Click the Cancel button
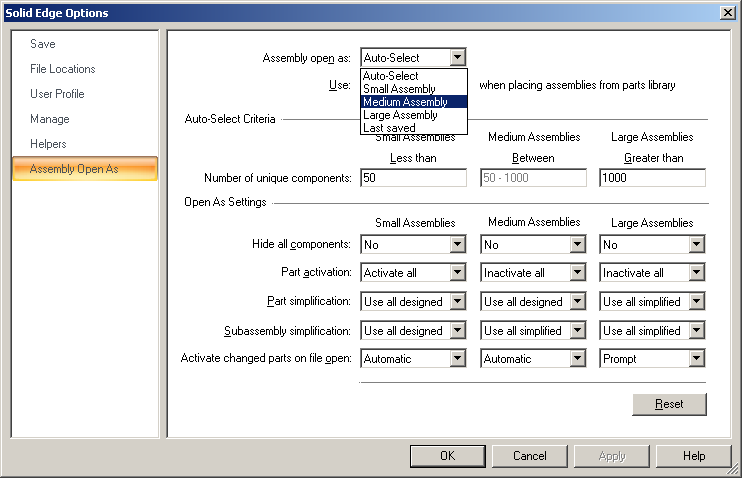This screenshot has height=478, width=742. tap(530, 456)
